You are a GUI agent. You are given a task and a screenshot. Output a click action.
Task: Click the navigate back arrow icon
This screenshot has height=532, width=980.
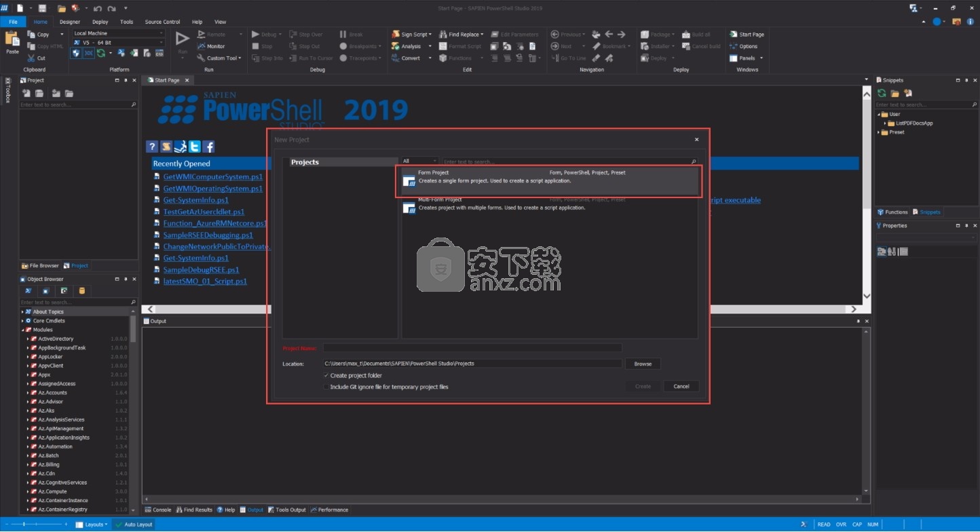coord(609,34)
